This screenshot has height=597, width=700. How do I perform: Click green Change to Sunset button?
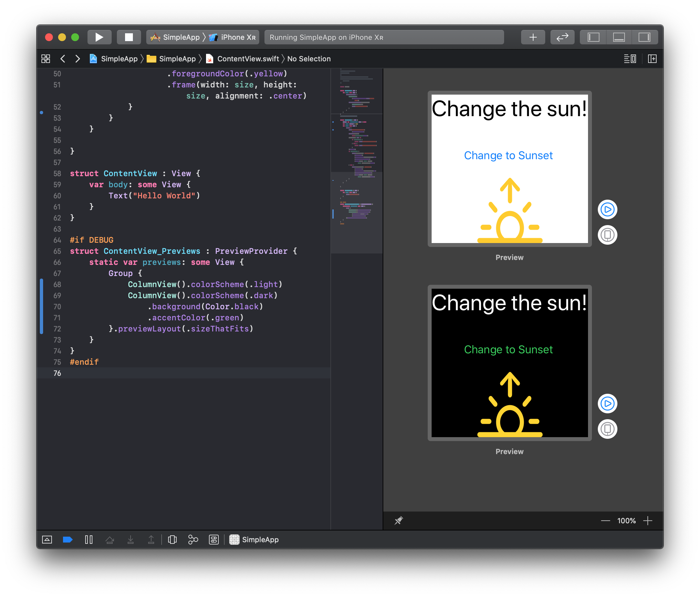[508, 349]
